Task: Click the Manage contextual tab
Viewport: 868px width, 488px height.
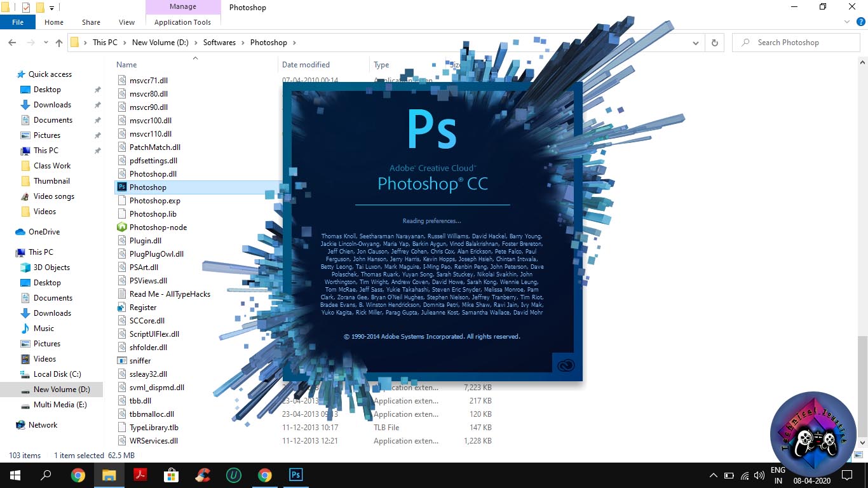Action: click(182, 7)
